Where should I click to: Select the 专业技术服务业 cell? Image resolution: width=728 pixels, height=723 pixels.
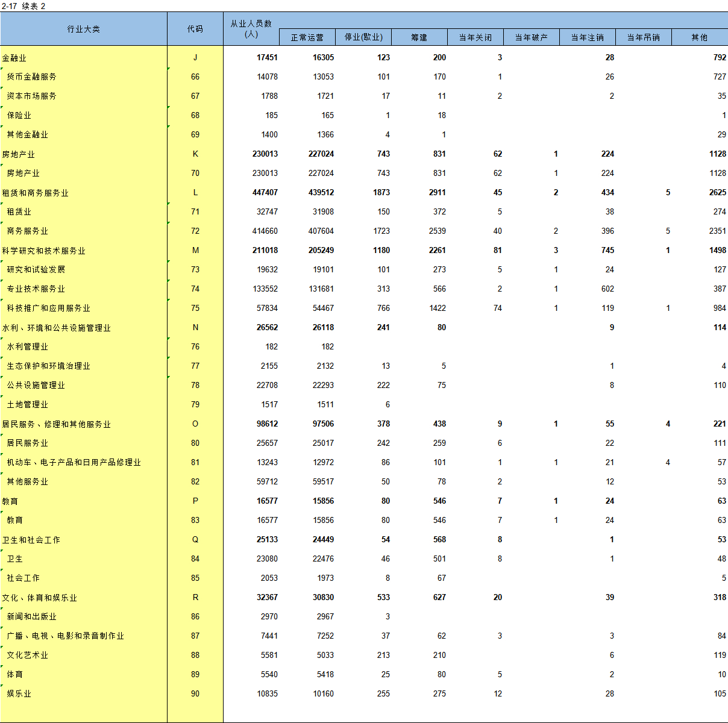point(84,289)
